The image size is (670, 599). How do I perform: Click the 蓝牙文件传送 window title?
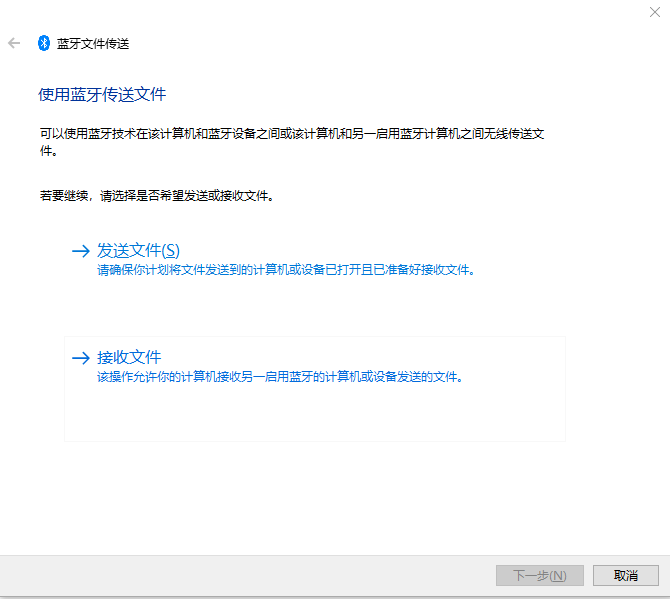pyautogui.click(x=93, y=44)
